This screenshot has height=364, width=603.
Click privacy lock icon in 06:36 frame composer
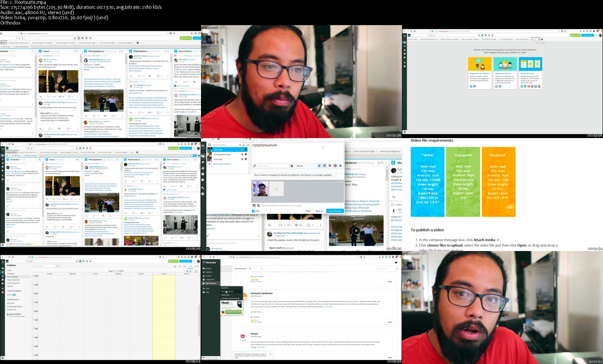tap(340, 166)
